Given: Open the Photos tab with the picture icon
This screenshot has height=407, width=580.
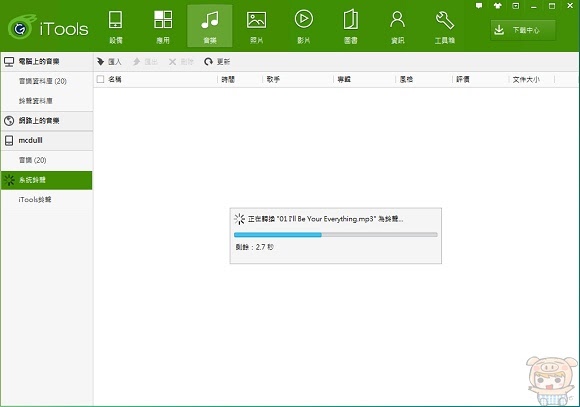Looking at the screenshot, I should tap(257, 26).
